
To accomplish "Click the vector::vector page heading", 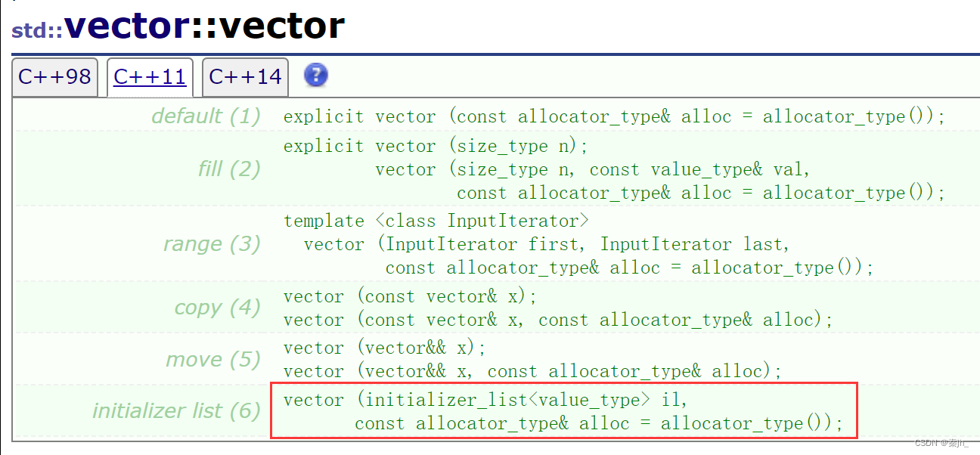I will [x=204, y=26].
